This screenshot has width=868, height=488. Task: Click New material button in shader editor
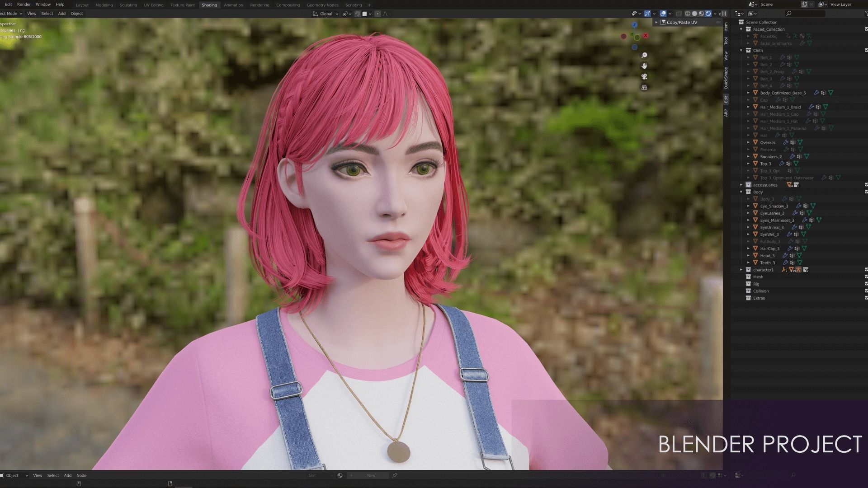pos(371,475)
